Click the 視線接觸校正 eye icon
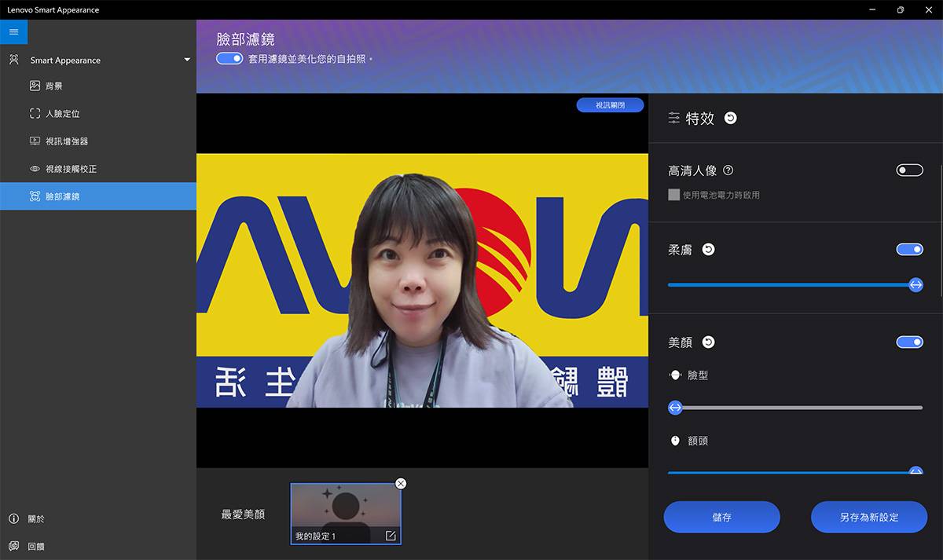Screen dimensions: 943x560 tap(35, 169)
